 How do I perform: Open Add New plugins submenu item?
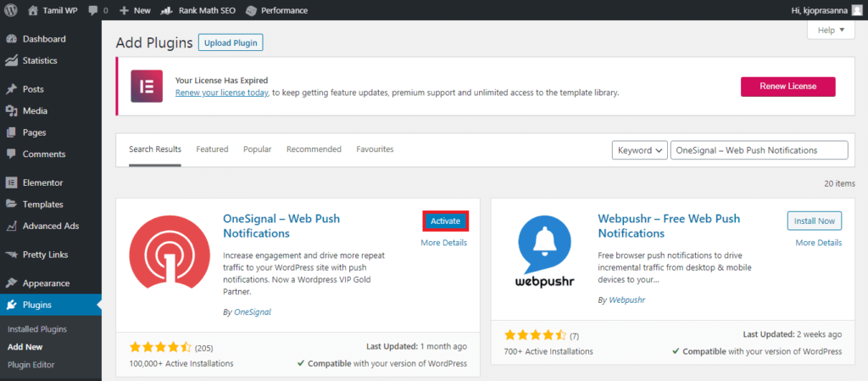click(x=25, y=347)
